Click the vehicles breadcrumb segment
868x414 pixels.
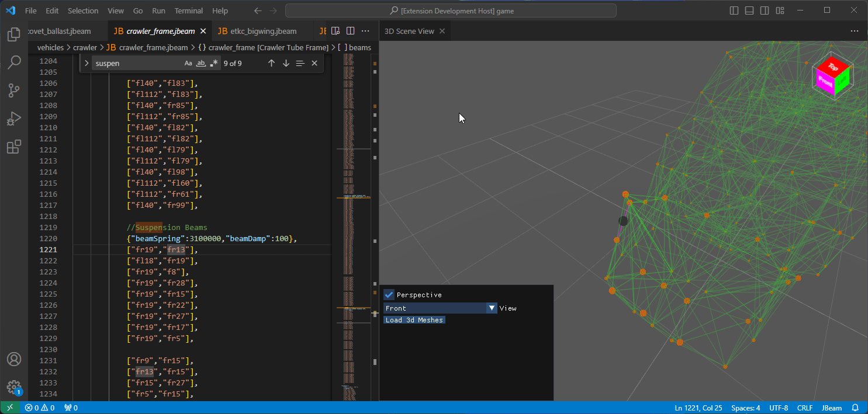(50, 47)
